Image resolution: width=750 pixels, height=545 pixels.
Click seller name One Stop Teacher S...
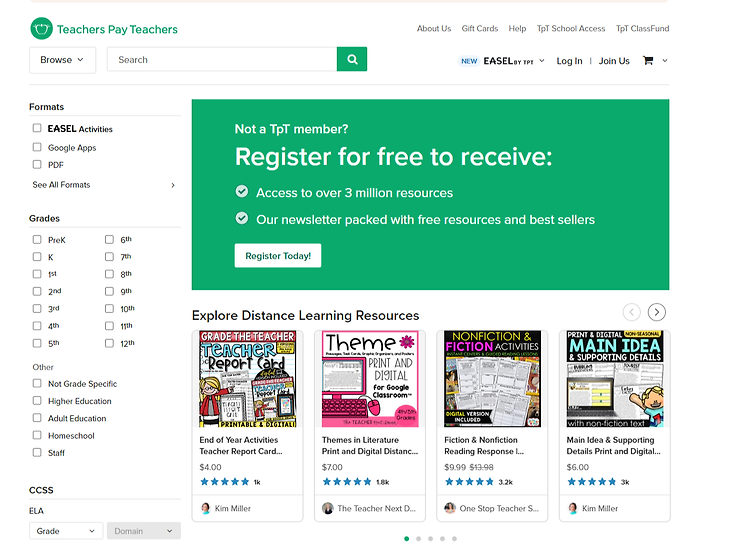pyautogui.click(x=499, y=508)
